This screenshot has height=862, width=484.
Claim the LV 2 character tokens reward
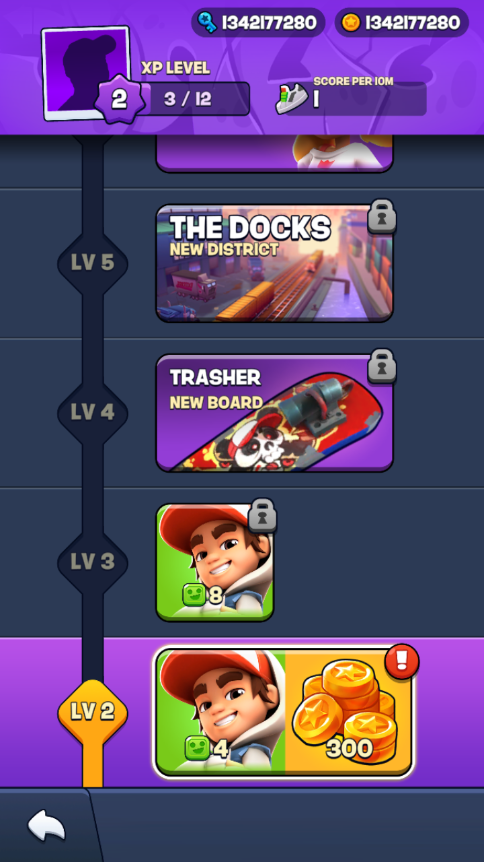[221, 712]
